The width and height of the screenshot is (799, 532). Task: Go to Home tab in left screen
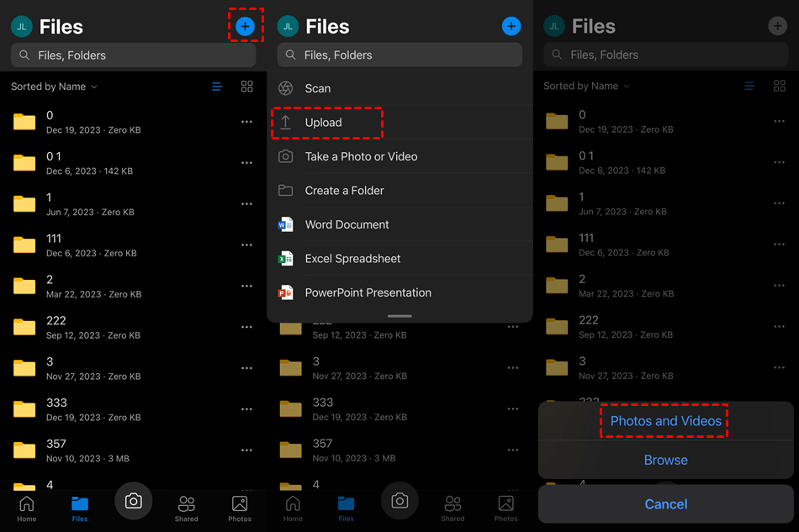pyautogui.click(x=27, y=508)
